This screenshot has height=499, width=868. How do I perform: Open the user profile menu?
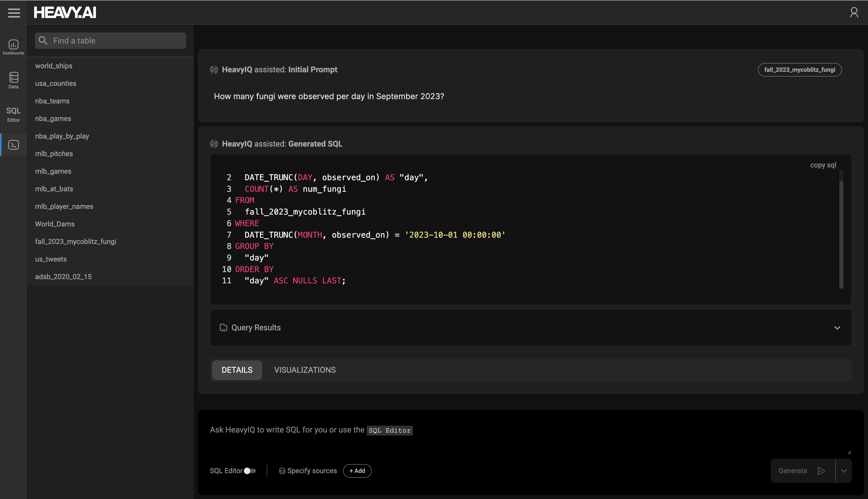[854, 12]
